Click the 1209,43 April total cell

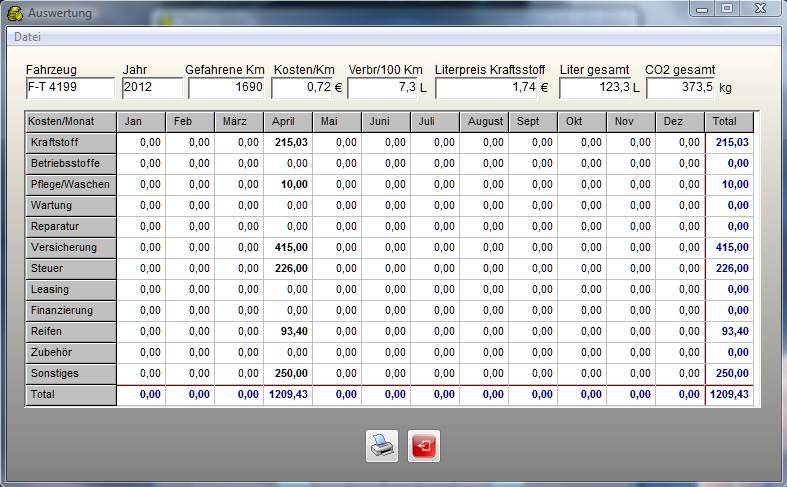288,395
